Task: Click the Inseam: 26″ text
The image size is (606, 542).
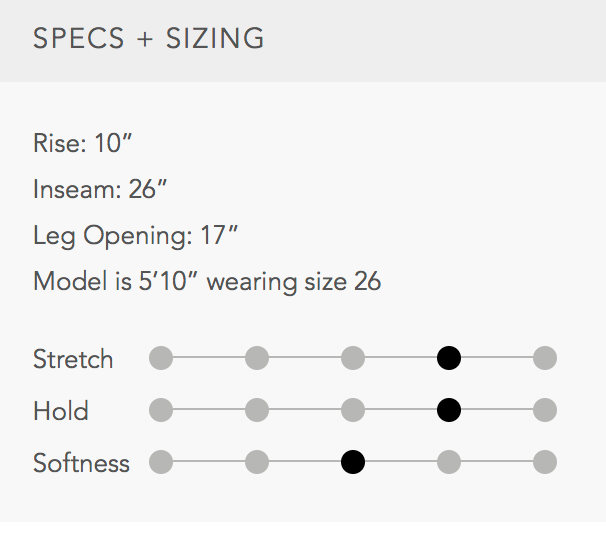Action: click(x=100, y=189)
